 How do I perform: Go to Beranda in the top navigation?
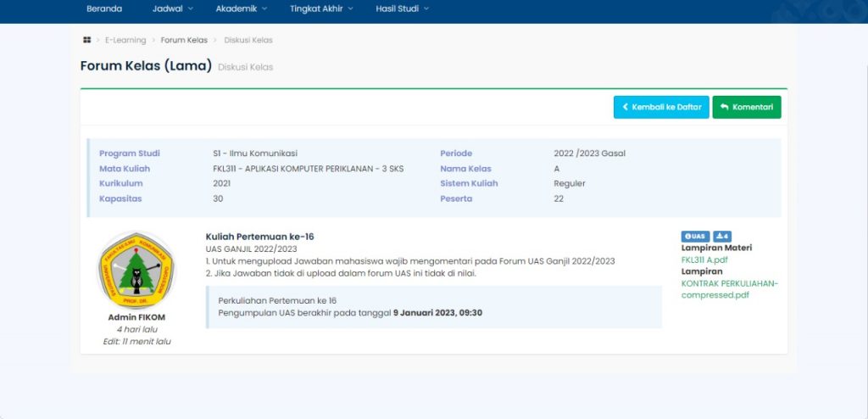click(x=104, y=8)
